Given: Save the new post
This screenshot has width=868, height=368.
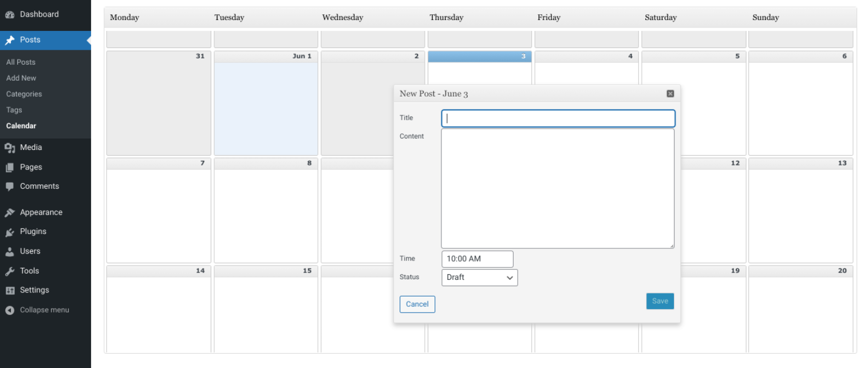Looking at the screenshot, I should (660, 301).
